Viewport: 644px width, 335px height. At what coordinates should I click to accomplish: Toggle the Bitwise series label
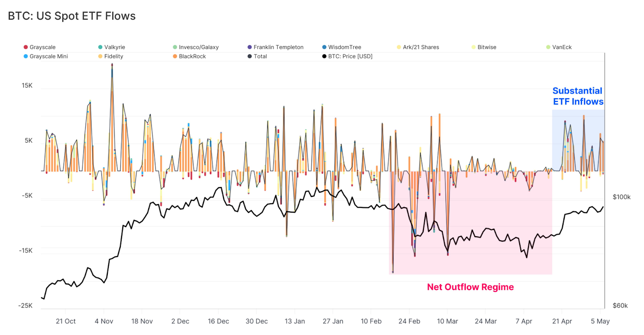pyautogui.click(x=487, y=47)
